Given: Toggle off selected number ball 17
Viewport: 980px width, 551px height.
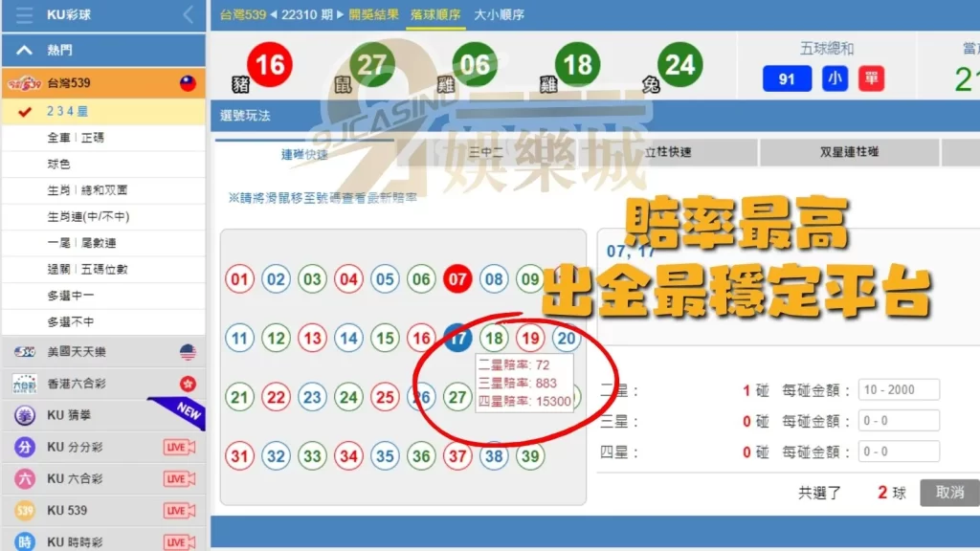Looking at the screenshot, I should coord(457,339).
